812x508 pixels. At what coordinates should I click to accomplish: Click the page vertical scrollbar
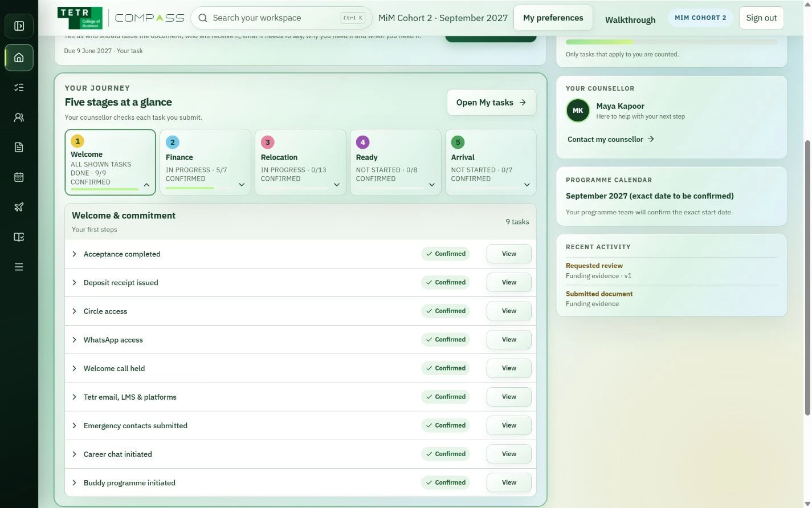807,277
